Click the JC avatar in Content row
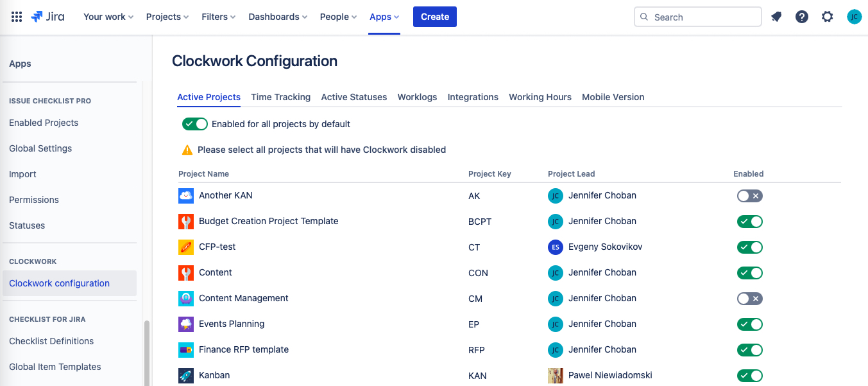The image size is (868, 386). [x=556, y=272]
